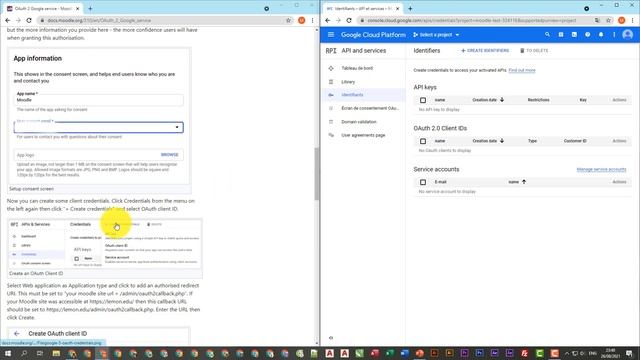640x360 pixels.
Task: Open a new tab in Moodle docs window
Action: tap(90, 8)
